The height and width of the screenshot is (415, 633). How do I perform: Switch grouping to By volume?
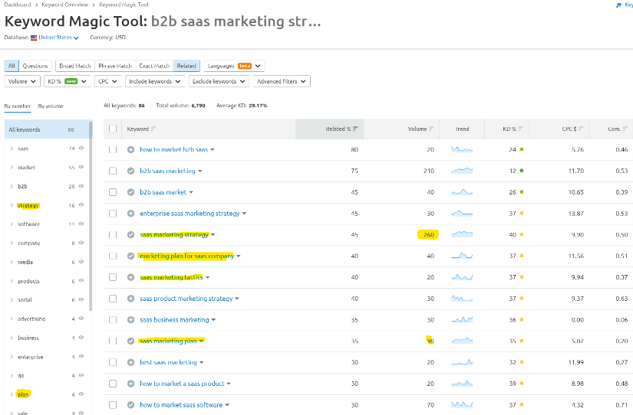51,106
